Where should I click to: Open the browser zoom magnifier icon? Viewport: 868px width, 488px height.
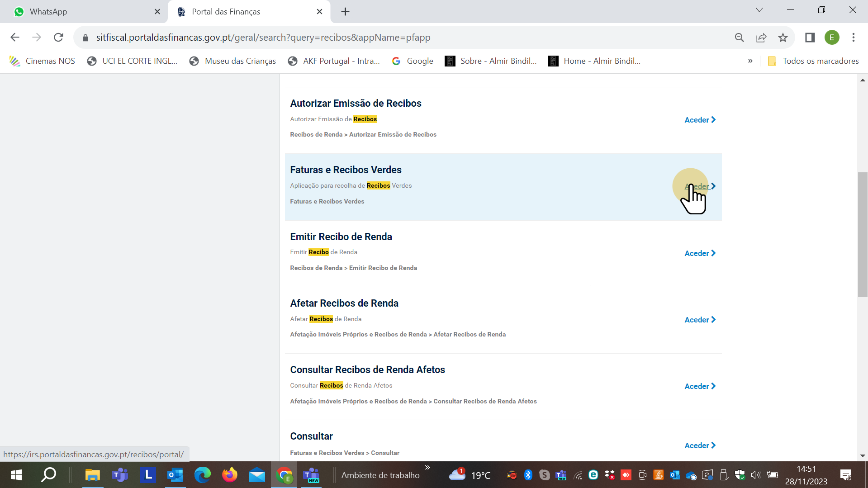pos(740,38)
